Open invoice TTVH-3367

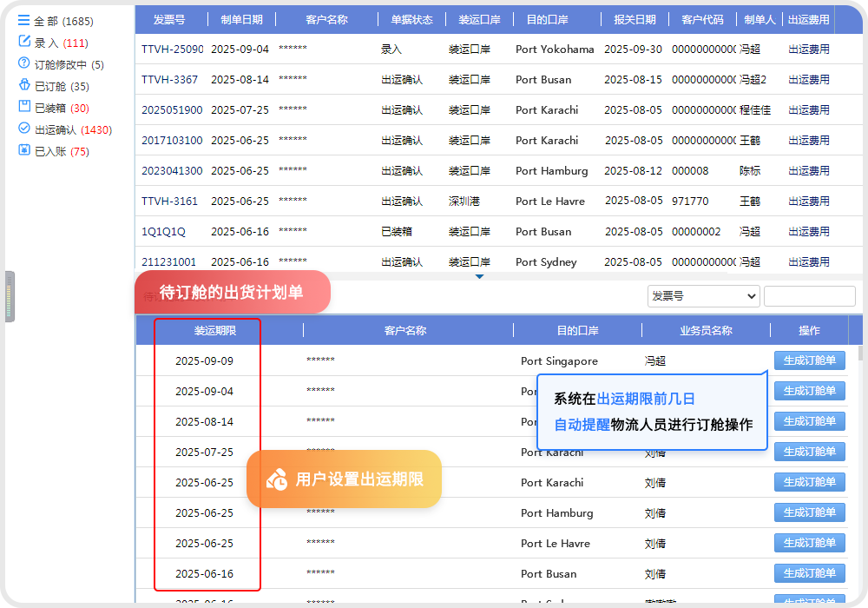point(169,80)
